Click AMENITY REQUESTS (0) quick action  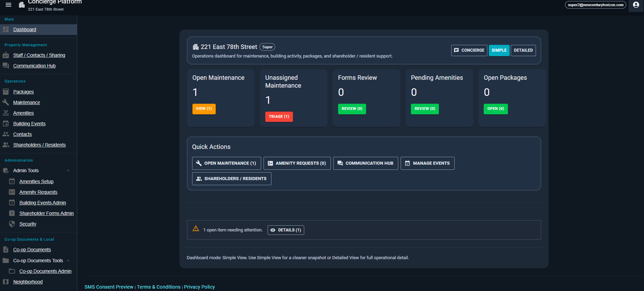tap(297, 163)
